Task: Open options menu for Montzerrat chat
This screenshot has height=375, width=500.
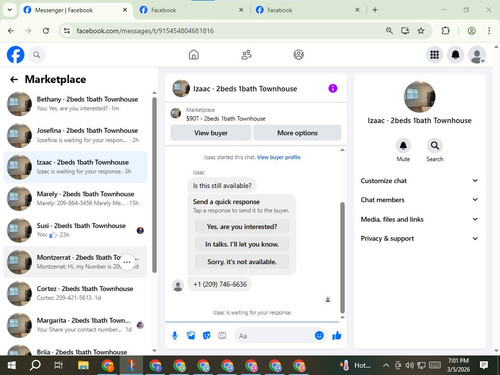Action: point(127,262)
